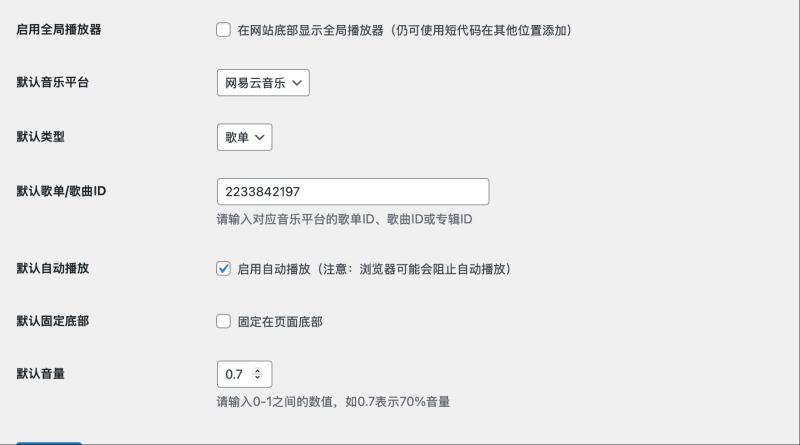Click inside the 0.7 volume number field
The height and width of the screenshot is (445, 800).
point(235,374)
